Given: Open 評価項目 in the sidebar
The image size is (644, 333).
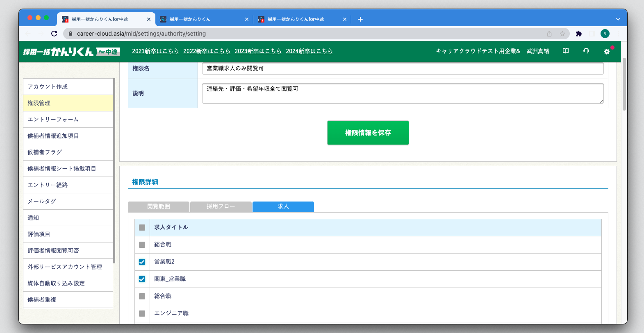Looking at the screenshot, I should pyautogui.click(x=68, y=234).
